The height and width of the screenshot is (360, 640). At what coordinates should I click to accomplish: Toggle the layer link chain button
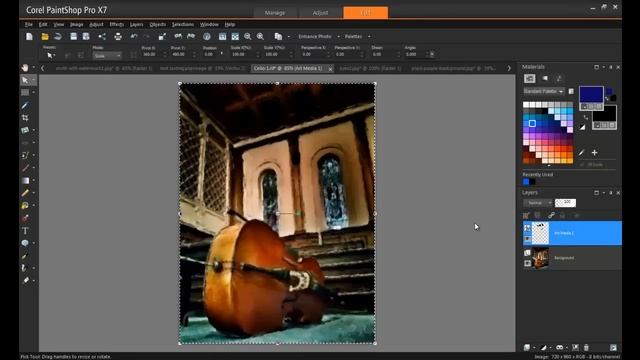(x=551, y=216)
